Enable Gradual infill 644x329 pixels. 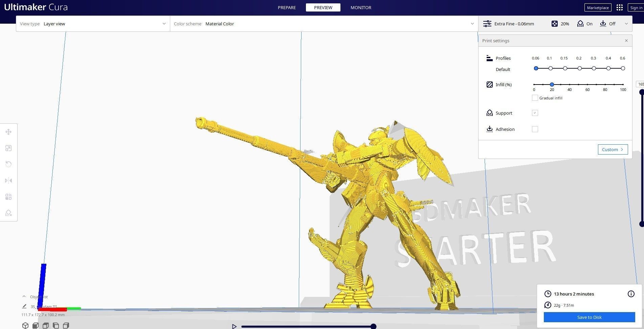535,98
